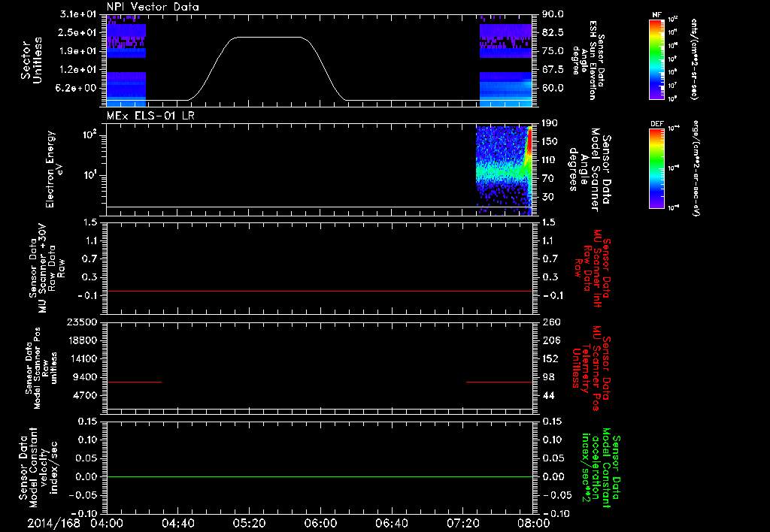Click the Model Scanner Angle degrees label
770x532 pixels.
point(590,170)
